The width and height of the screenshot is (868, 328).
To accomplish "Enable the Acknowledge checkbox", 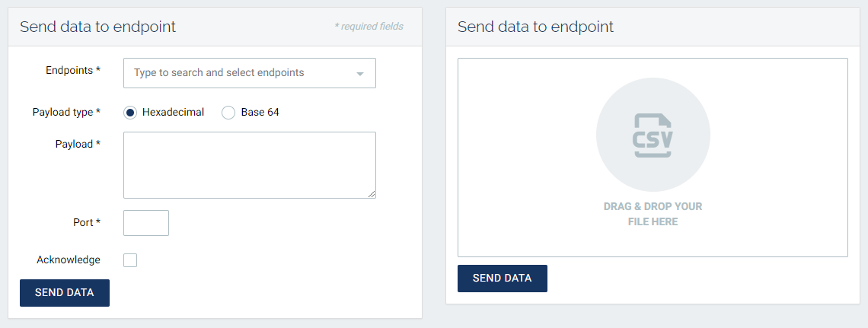I will (130, 260).
